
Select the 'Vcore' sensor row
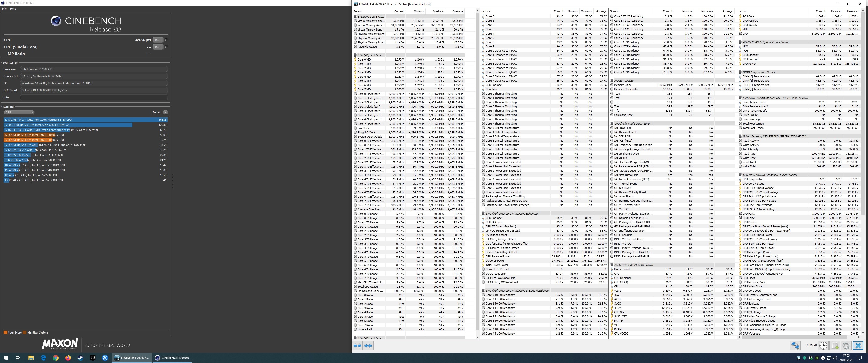672,291
